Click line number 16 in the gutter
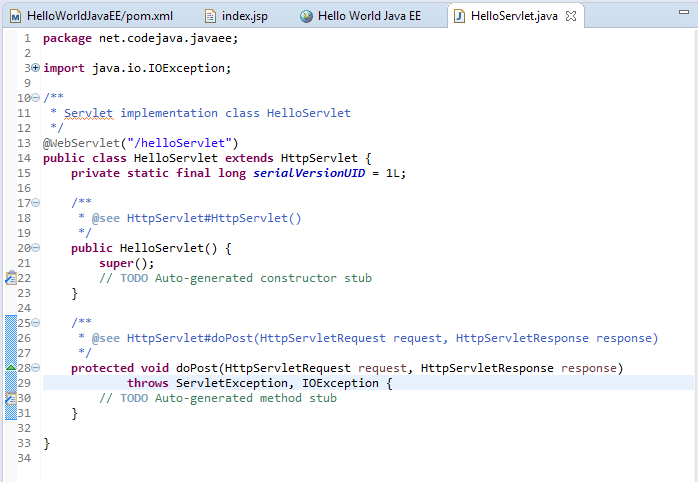Viewport: 698px width, 482px height. pos(24,188)
